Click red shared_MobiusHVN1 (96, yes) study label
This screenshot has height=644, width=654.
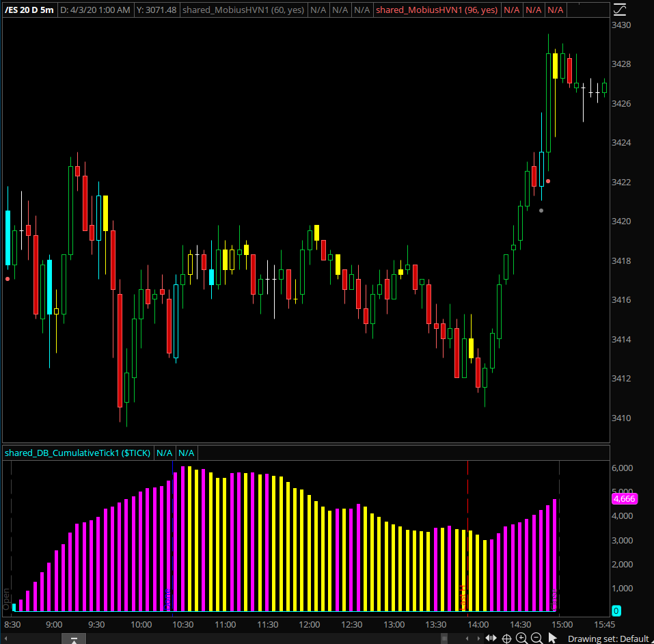[x=437, y=10]
